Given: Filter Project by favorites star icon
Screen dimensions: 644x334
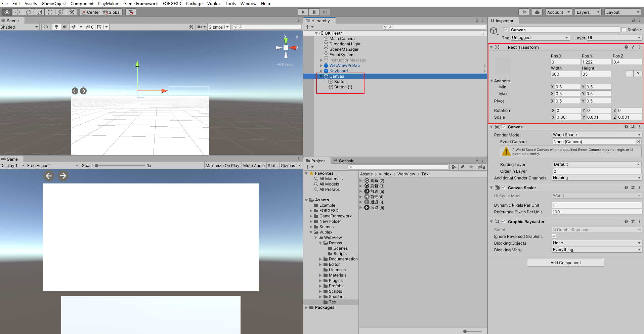Looking at the screenshot, I should pos(471,167).
